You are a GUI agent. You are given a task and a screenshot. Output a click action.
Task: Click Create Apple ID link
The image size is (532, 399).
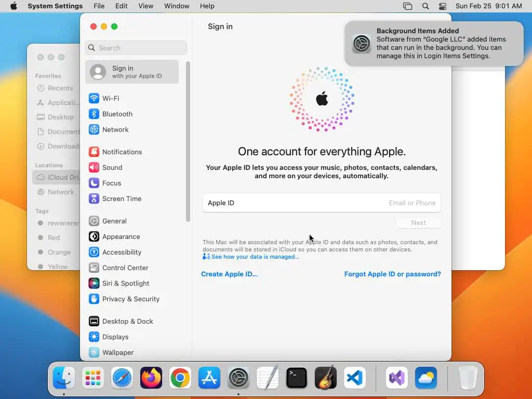[229, 274]
